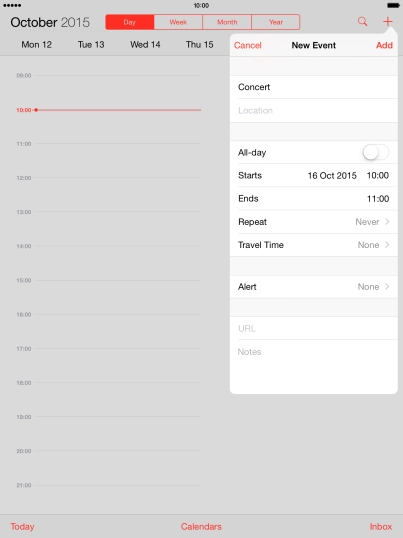This screenshot has height=538, width=403.
Task: Add the Concert event
Action: pos(384,45)
